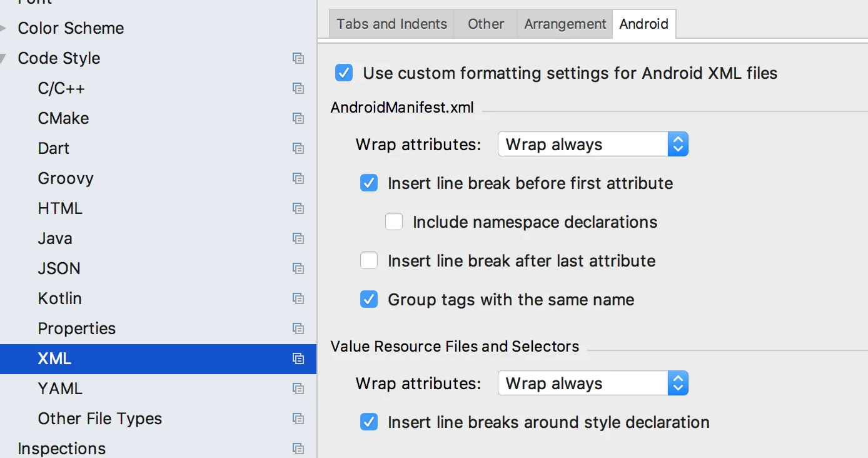The height and width of the screenshot is (458, 868).
Task: Collapse the Code Style tree section
Action: coord(4,58)
